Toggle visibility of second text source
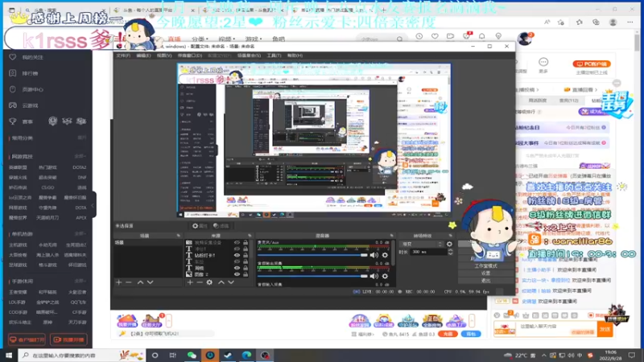The width and height of the screenshot is (644, 362). pyautogui.click(x=237, y=249)
